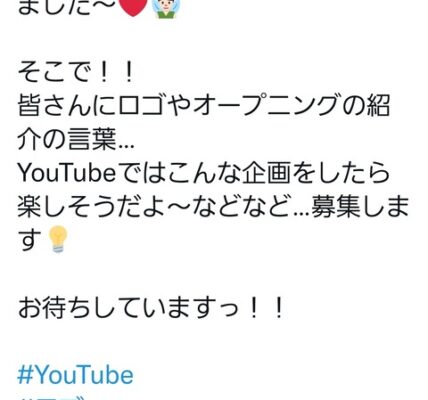Tap the text お待ちしていますっ！！

point(151,307)
